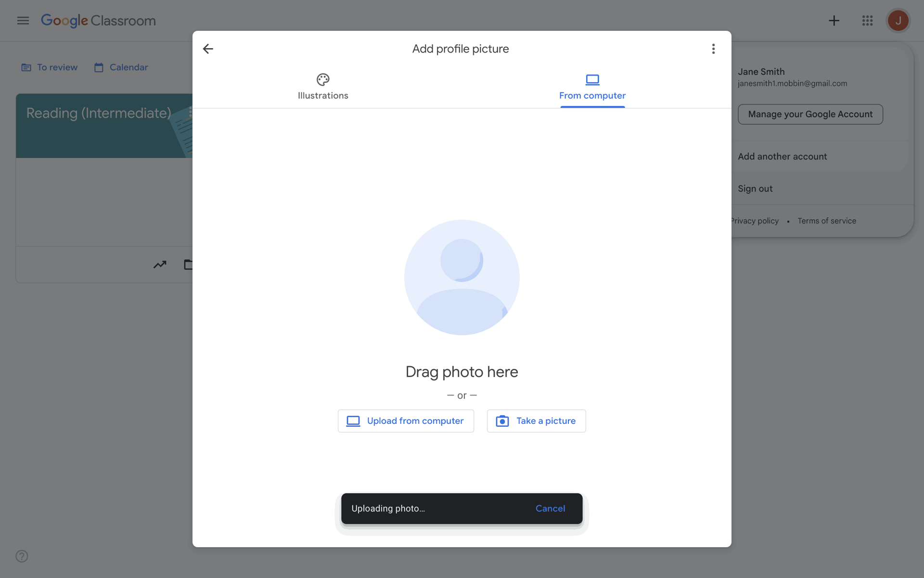
Task: Select the From computer tab
Action: 592,87
